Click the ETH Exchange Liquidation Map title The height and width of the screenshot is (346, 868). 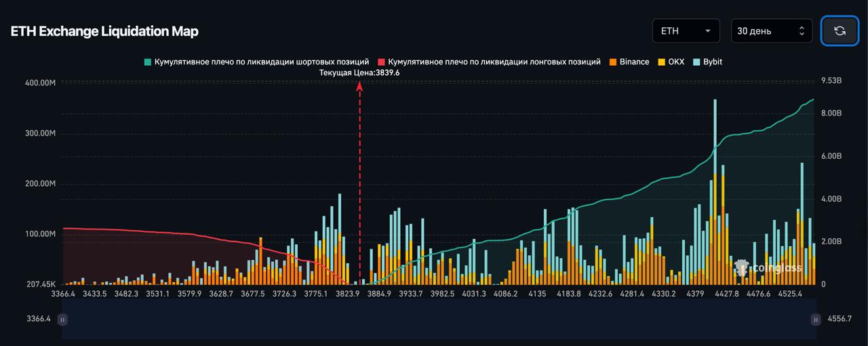click(x=104, y=31)
